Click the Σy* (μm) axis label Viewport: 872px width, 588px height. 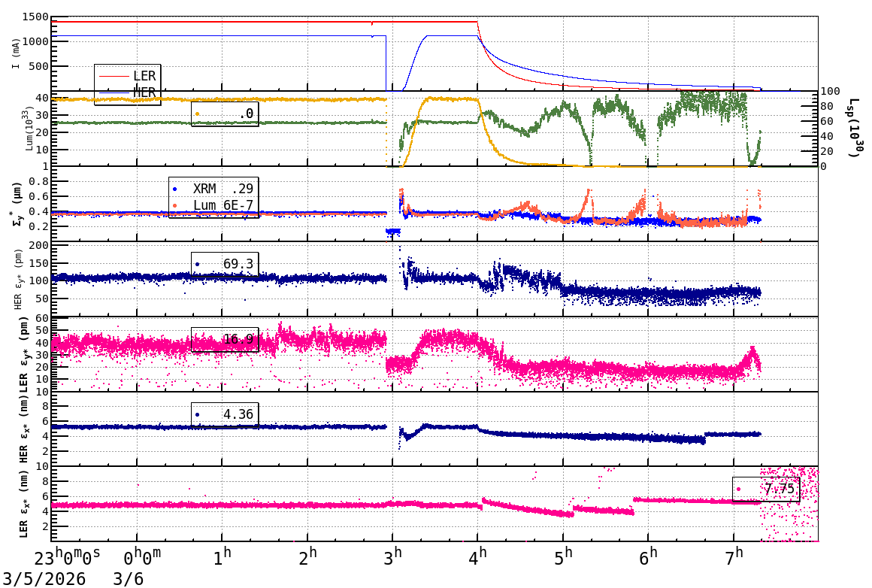tap(16, 204)
